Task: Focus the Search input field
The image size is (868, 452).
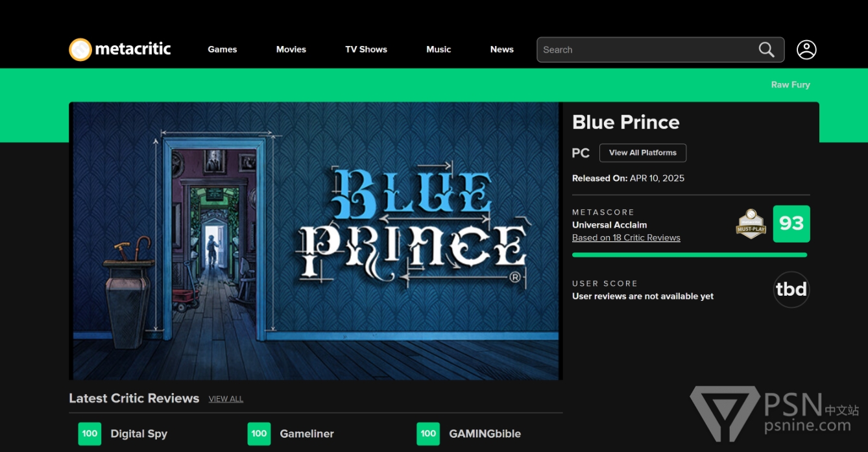Action: [x=647, y=50]
